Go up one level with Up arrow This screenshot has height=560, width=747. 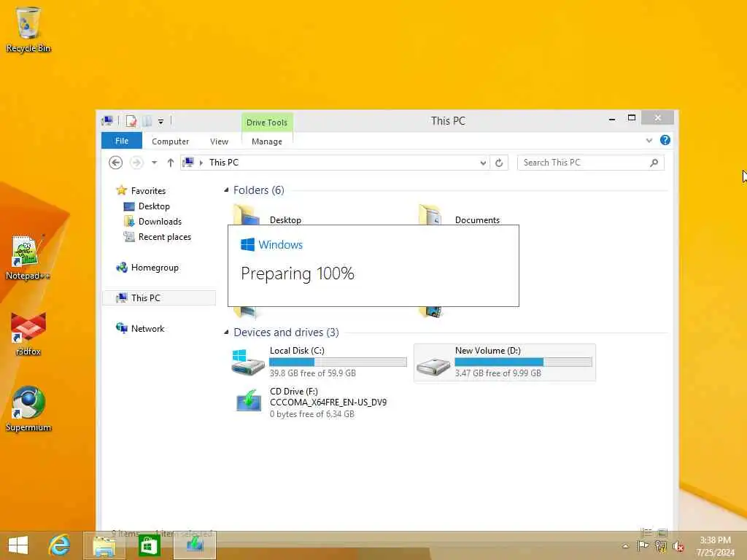point(171,163)
